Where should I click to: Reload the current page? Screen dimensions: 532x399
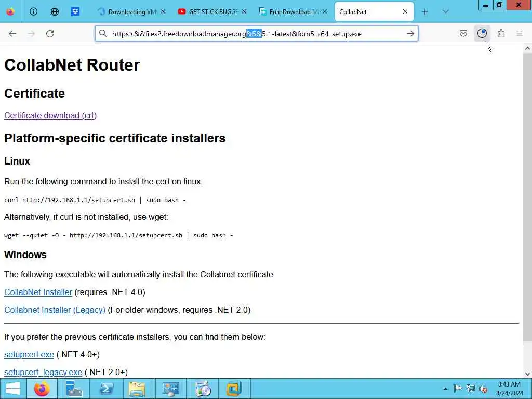tap(50, 34)
